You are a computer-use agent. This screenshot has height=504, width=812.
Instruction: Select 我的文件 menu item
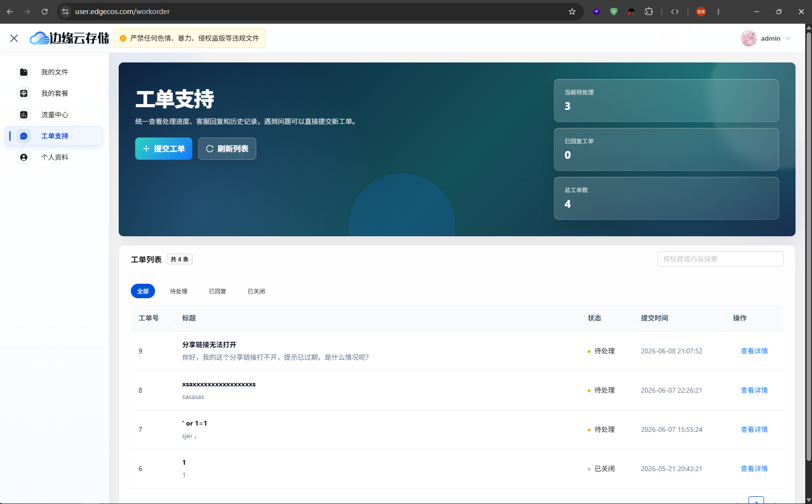coord(54,72)
